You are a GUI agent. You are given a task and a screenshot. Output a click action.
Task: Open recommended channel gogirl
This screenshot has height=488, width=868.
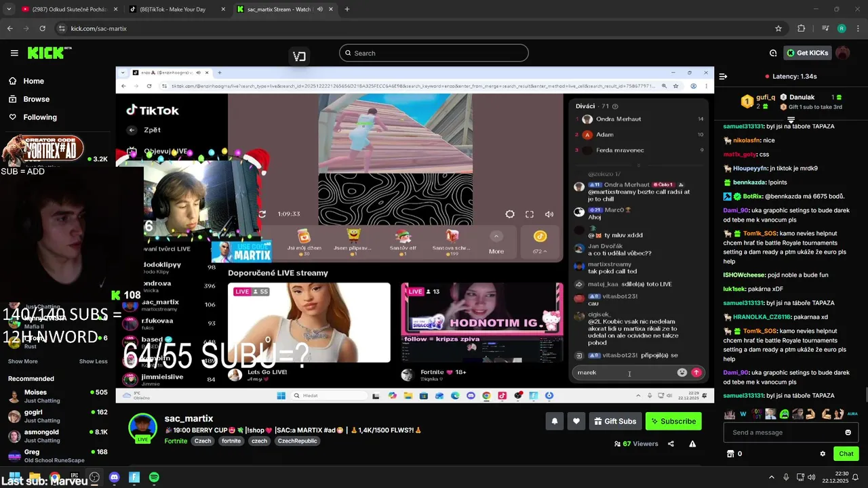58,416
